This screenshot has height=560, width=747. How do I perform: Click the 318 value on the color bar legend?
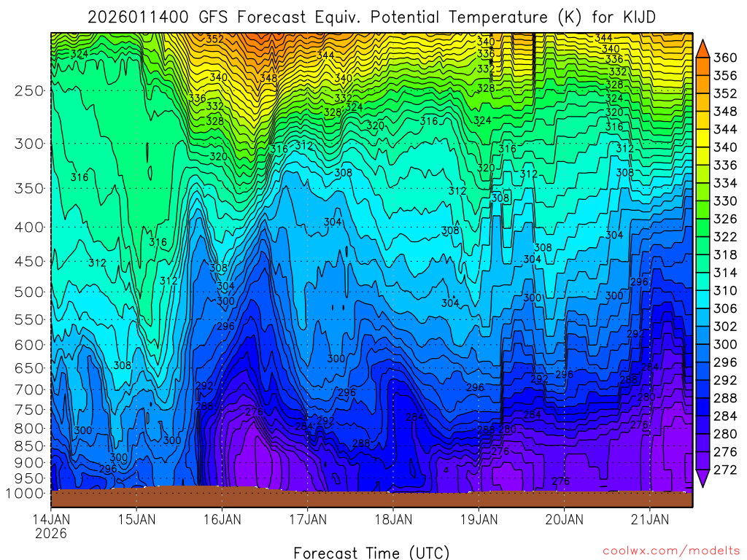point(725,254)
